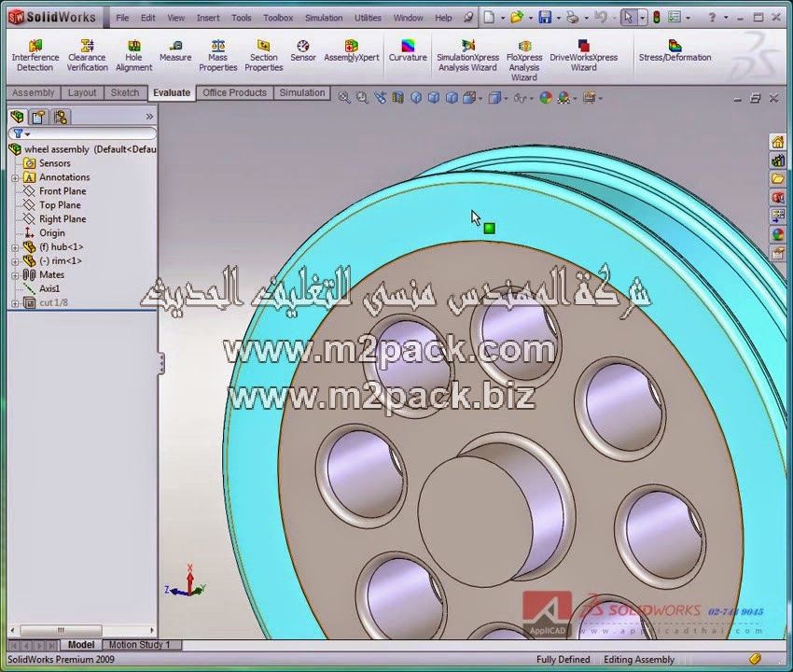Toggle Curvature display
793x672 pixels.
click(408, 51)
